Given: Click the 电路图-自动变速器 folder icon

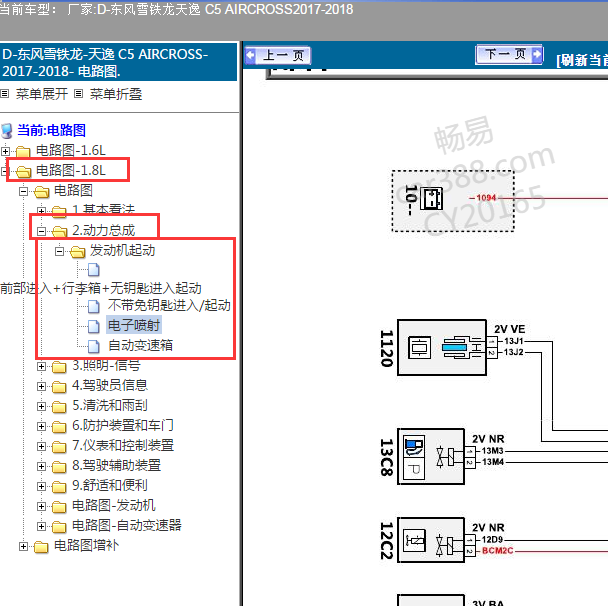Looking at the screenshot, I should point(59,527).
